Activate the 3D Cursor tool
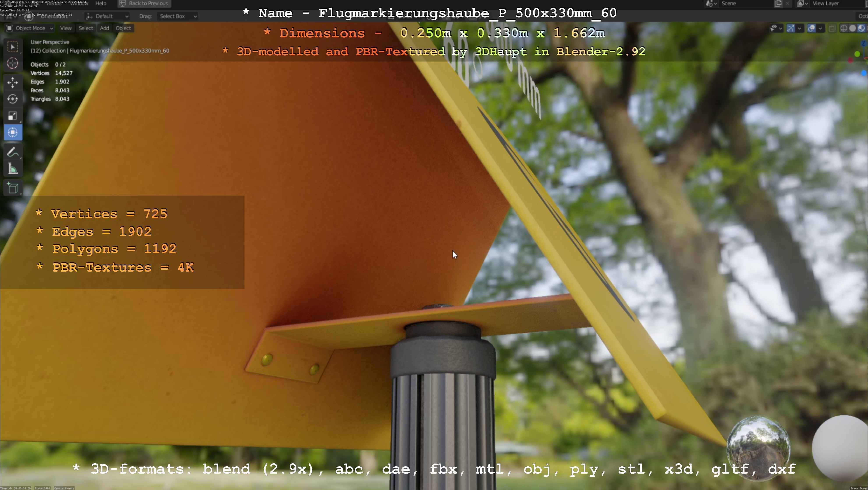This screenshot has height=490, width=868. (13, 63)
